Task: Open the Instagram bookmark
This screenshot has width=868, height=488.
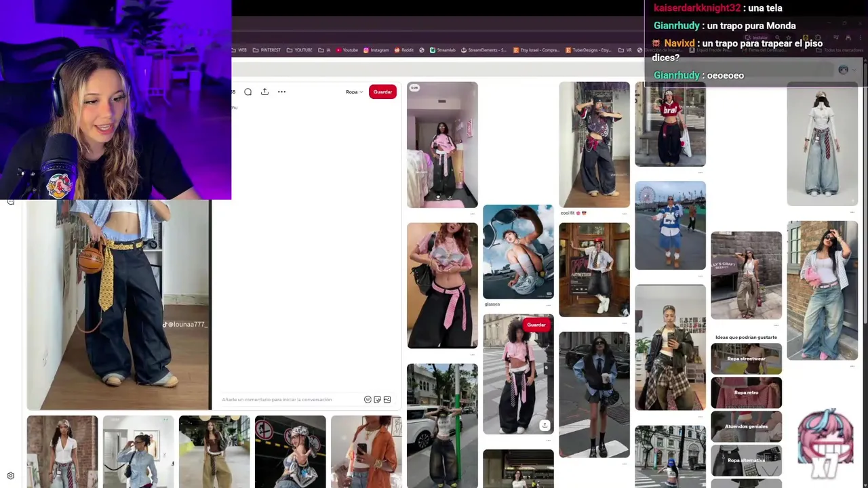Action: tap(376, 50)
